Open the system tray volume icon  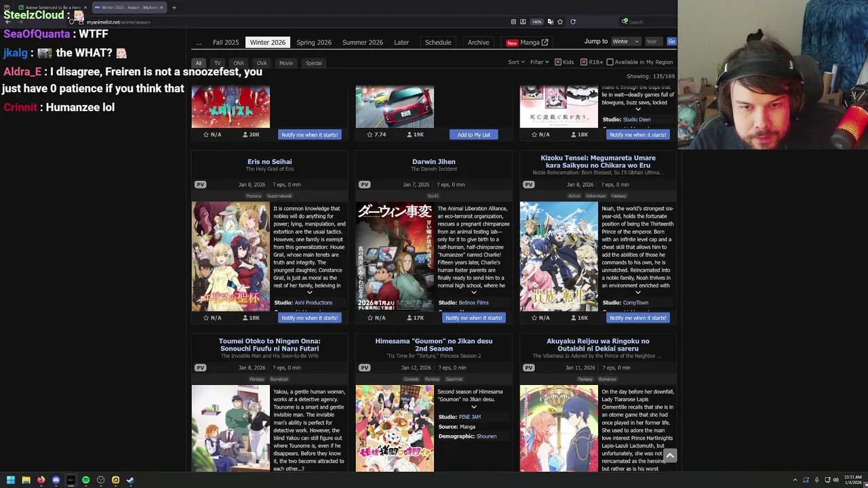(835, 480)
